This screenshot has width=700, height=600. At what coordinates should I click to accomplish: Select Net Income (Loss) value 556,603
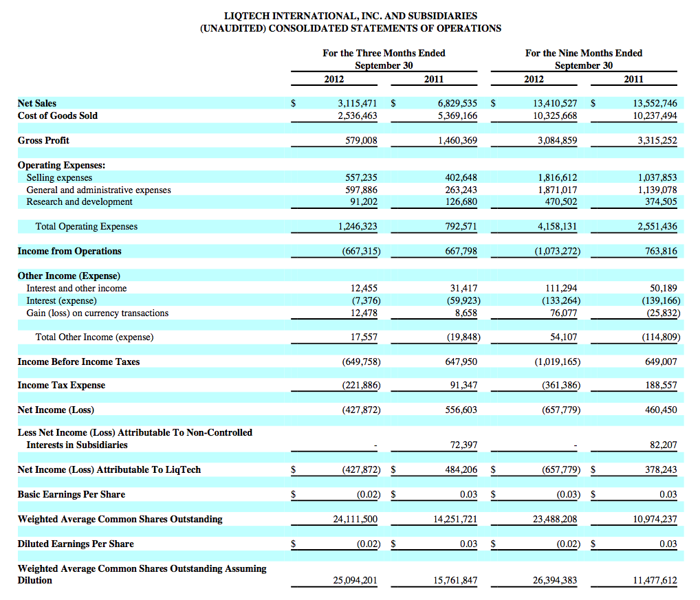coord(461,410)
